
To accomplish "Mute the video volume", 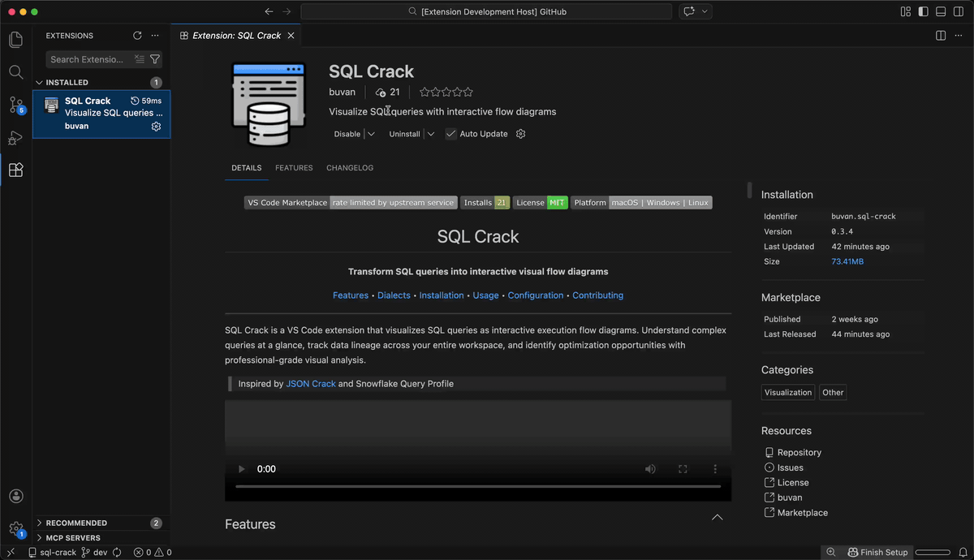I will point(650,469).
